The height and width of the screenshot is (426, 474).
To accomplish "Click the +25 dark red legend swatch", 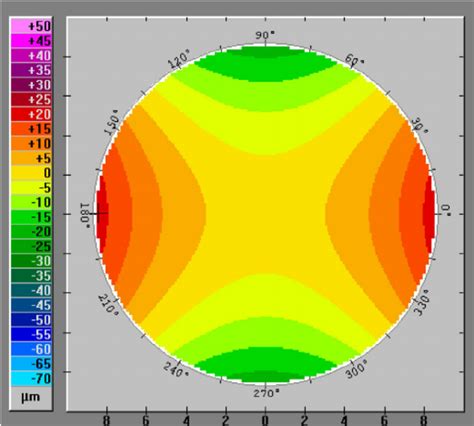I will point(31,99).
